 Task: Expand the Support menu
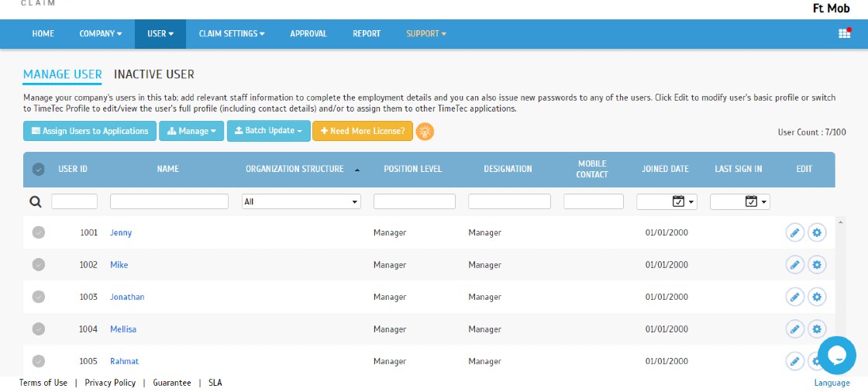(x=426, y=34)
